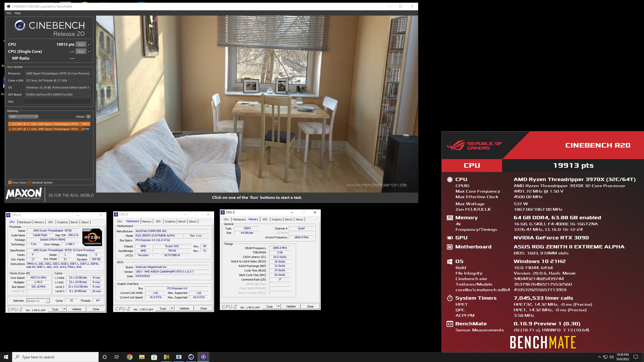Click Tools button in Memory CPU-Z window
This screenshot has width=644, height=362.
click(x=269, y=307)
